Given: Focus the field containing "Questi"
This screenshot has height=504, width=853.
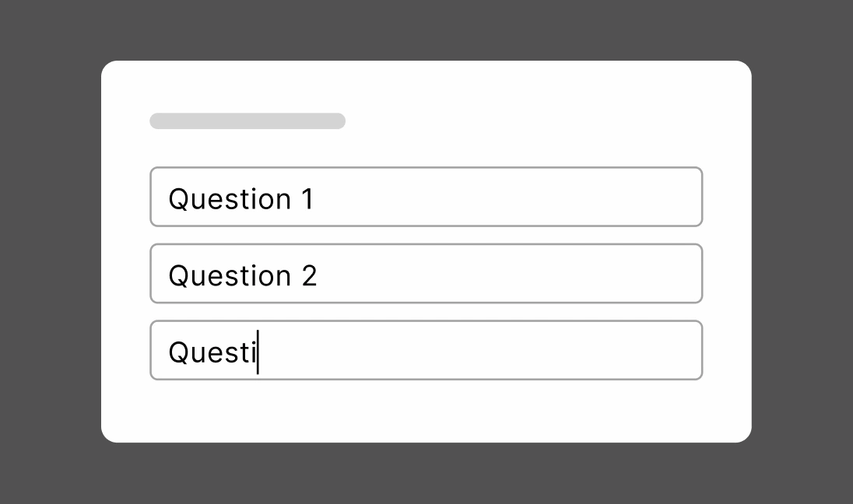Looking at the screenshot, I should point(426,350).
